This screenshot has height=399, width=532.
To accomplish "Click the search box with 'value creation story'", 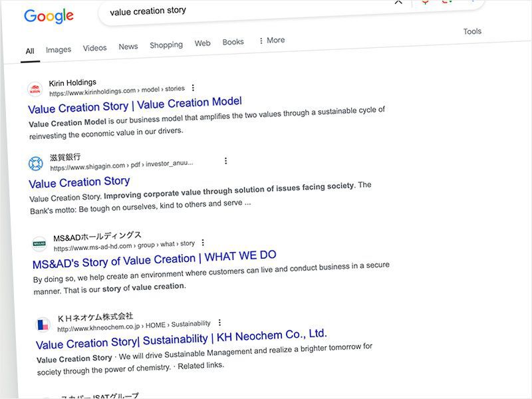I will (x=292, y=11).
